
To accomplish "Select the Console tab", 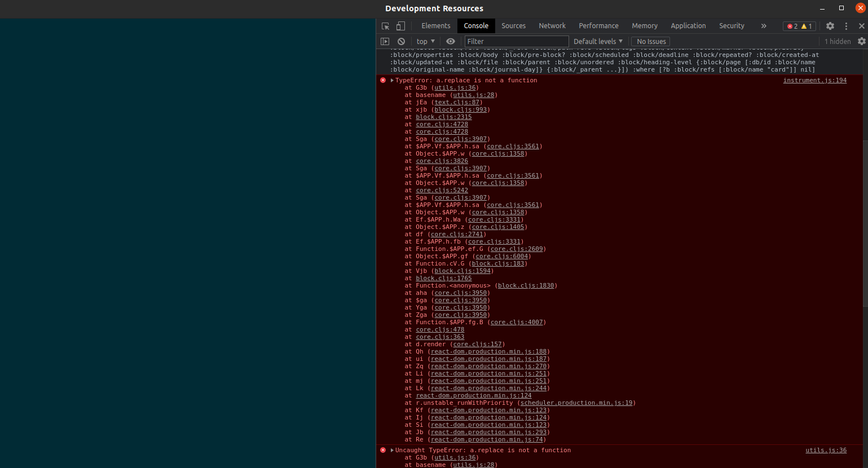I will [476, 26].
